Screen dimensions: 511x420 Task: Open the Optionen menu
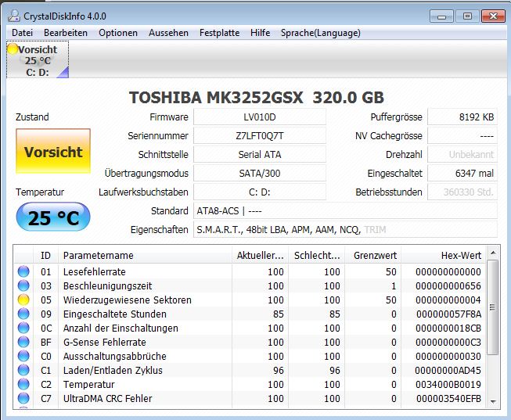click(x=118, y=33)
